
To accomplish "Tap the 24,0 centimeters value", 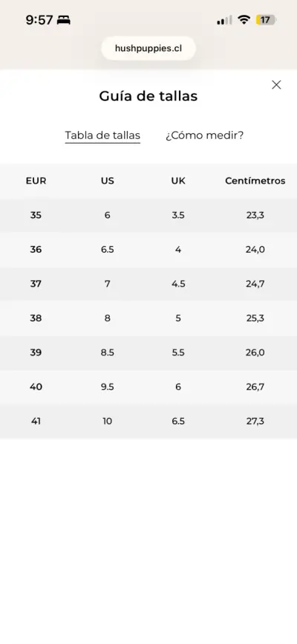I will click(x=255, y=250).
